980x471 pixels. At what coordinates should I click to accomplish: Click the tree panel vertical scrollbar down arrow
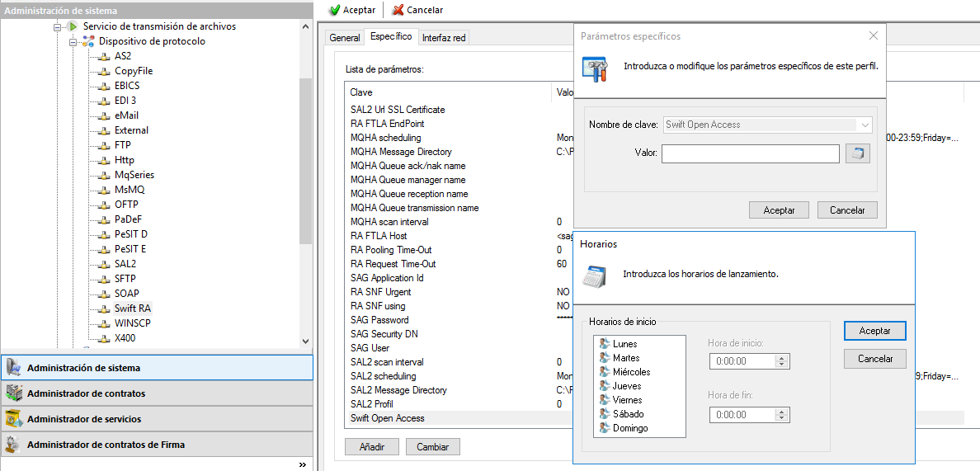306,341
